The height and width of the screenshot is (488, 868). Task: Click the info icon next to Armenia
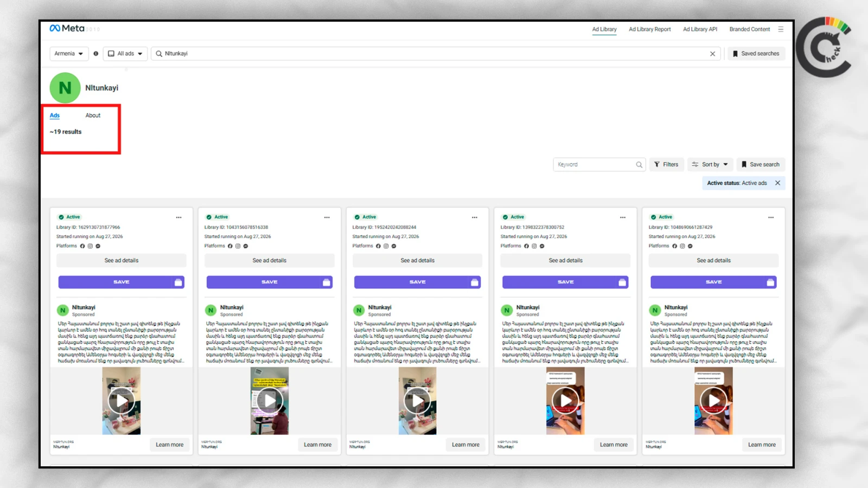96,54
